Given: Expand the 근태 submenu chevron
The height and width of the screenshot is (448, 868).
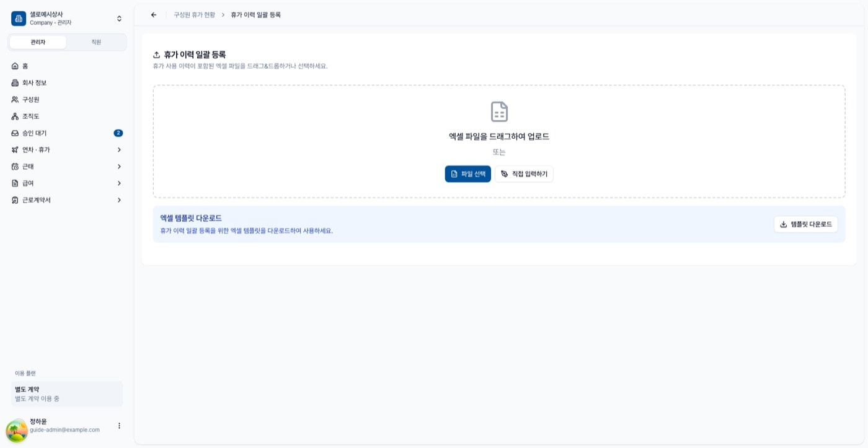Looking at the screenshot, I should tap(119, 166).
